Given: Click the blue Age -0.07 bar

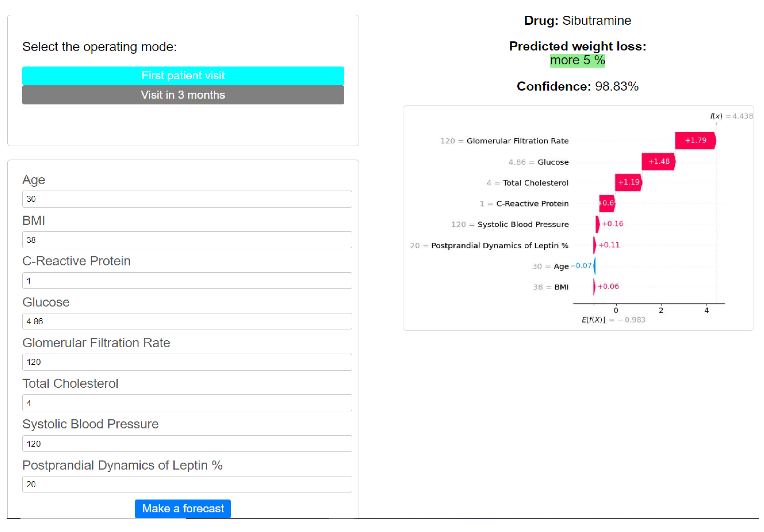Looking at the screenshot, I should coord(595,266).
